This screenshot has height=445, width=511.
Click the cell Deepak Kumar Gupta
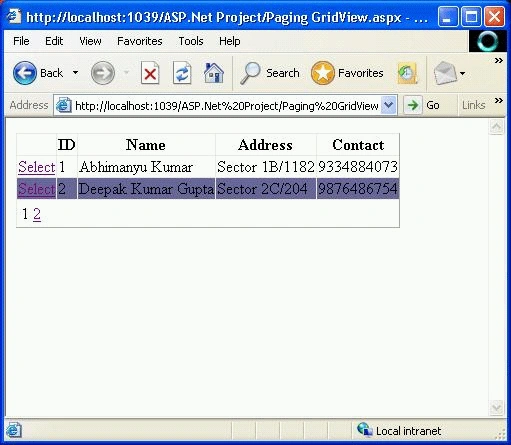point(146,189)
